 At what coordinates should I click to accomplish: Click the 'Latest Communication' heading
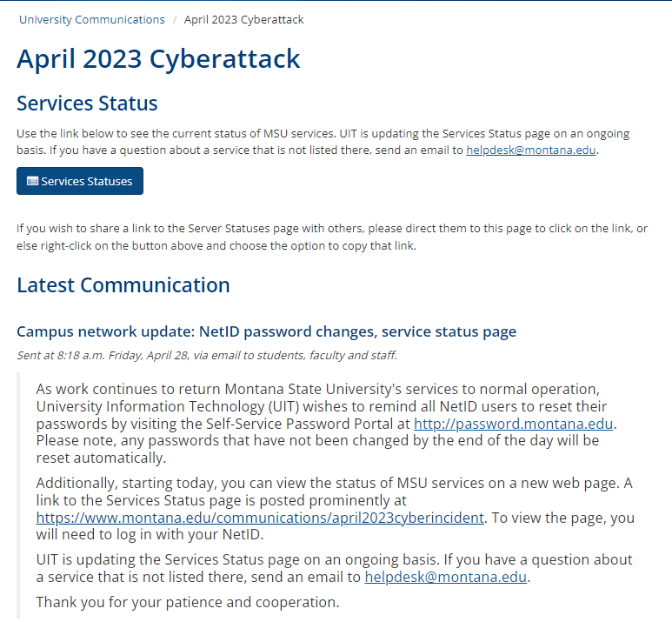(123, 285)
